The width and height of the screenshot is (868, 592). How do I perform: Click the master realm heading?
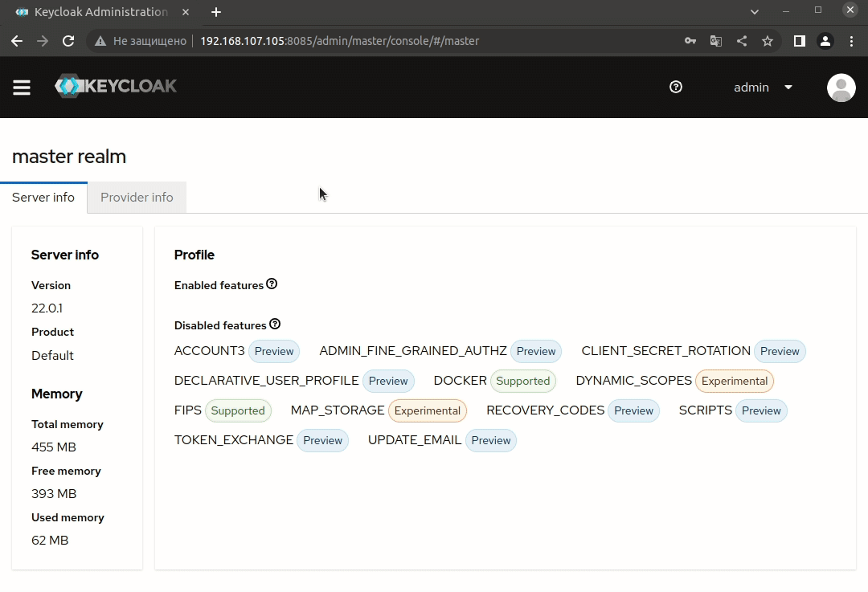[69, 157]
